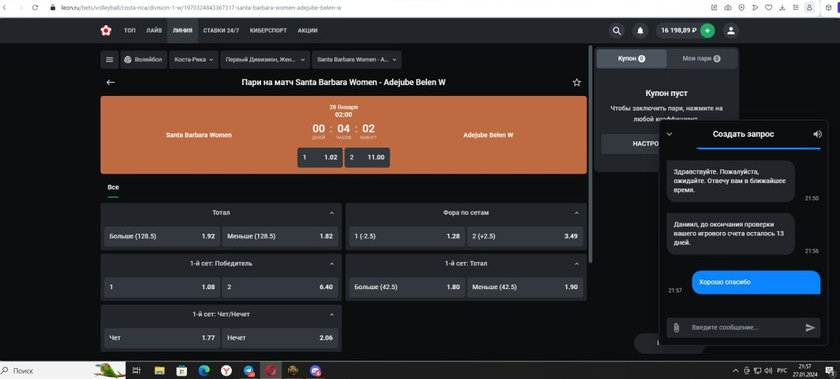This screenshot has height=379, width=840.
Task: Select the ЛИНИЯ menu item
Action: click(x=182, y=31)
